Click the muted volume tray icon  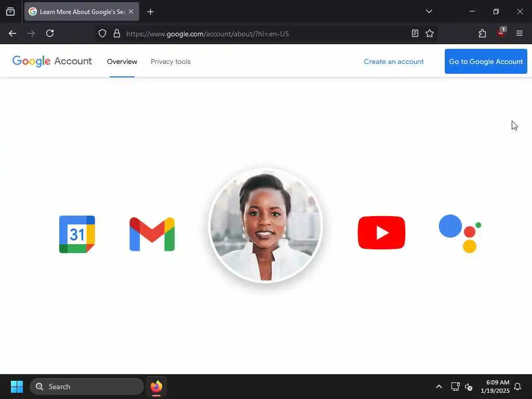tap(469, 387)
